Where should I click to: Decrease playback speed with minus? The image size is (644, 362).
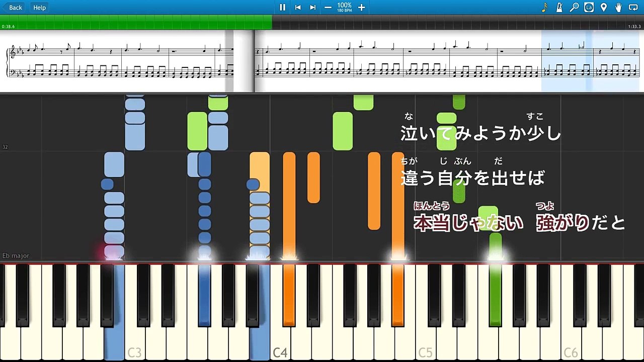pyautogui.click(x=328, y=8)
